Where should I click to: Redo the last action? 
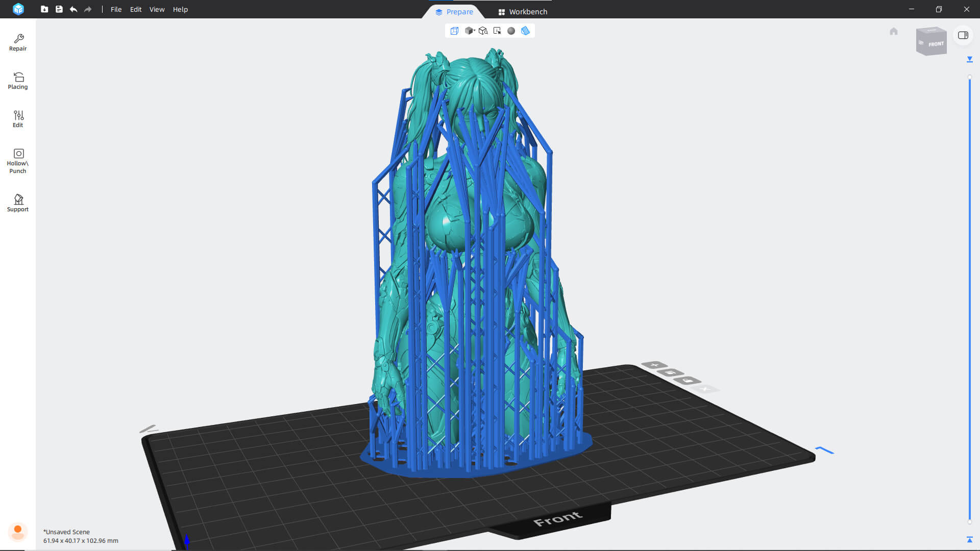[88, 9]
